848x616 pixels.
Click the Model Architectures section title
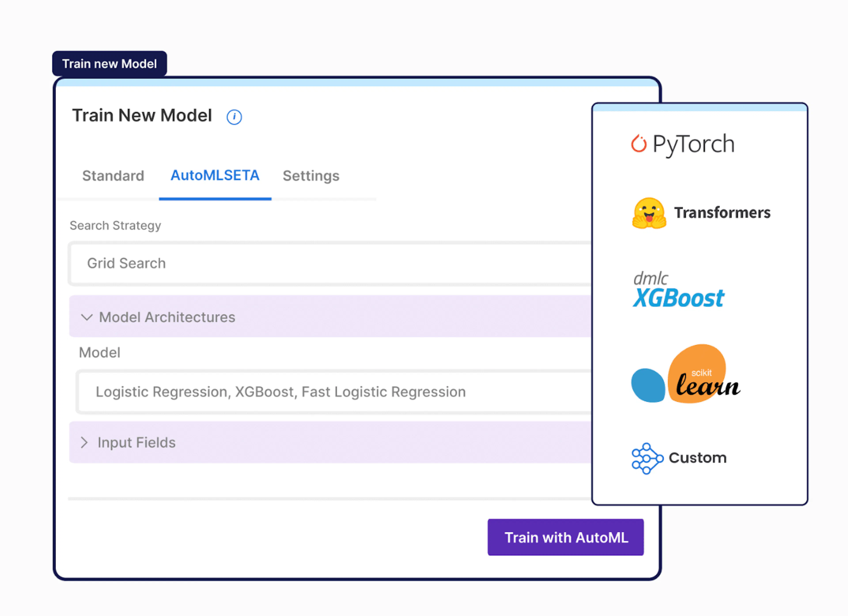tap(167, 317)
